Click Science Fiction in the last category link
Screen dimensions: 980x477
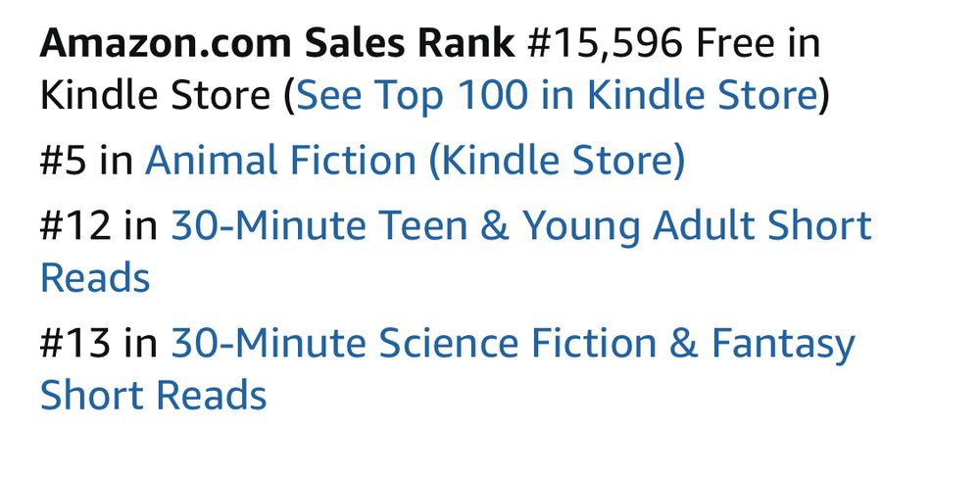[x=517, y=344]
